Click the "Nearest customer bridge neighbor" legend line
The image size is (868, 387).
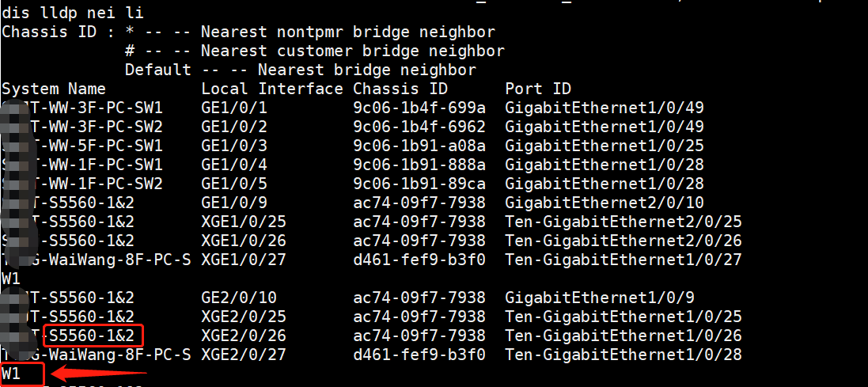pos(353,51)
